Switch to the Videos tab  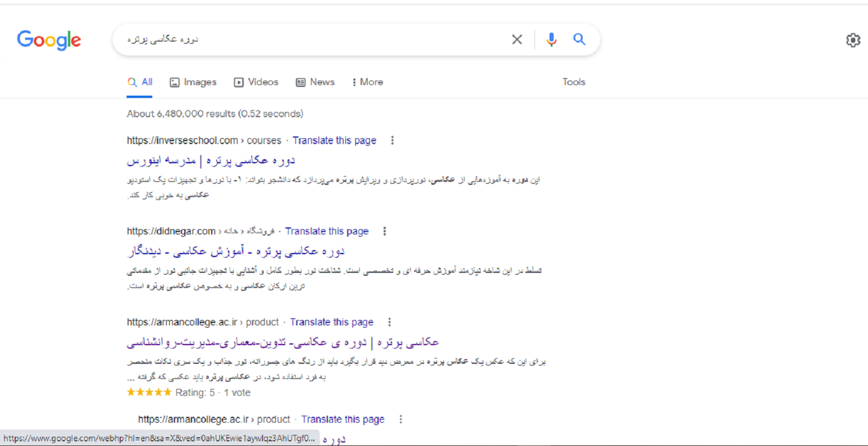pos(256,82)
